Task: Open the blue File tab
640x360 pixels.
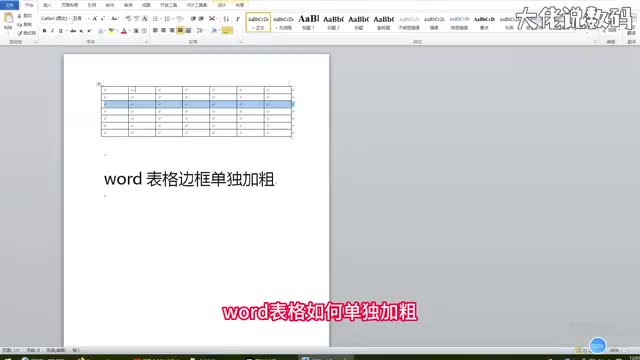Action: click(9, 5)
